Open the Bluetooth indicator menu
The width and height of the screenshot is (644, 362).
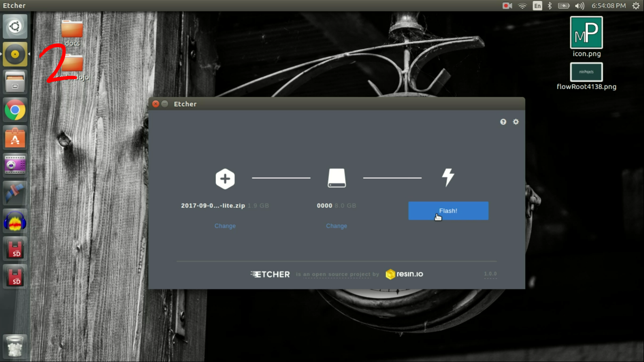click(x=550, y=6)
